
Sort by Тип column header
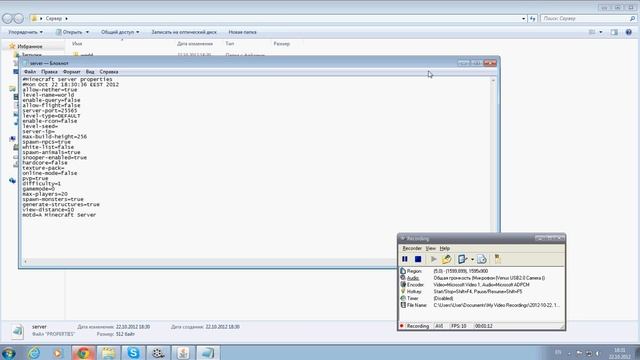(230, 44)
